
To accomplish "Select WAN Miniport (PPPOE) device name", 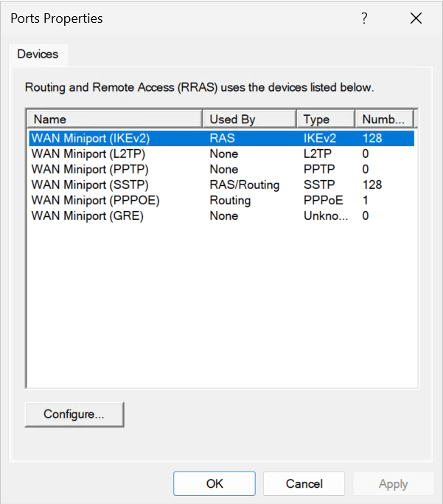I will tap(95, 200).
